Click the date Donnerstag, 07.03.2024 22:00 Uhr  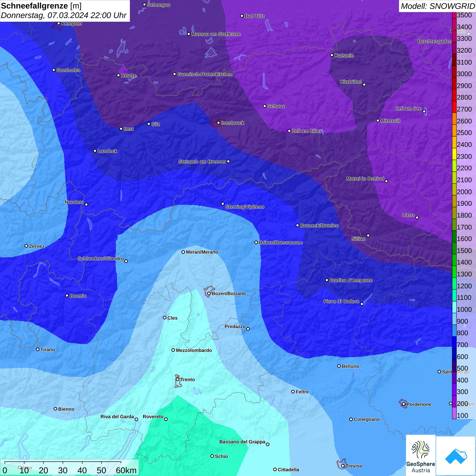pyautogui.click(x=64, y=15)
